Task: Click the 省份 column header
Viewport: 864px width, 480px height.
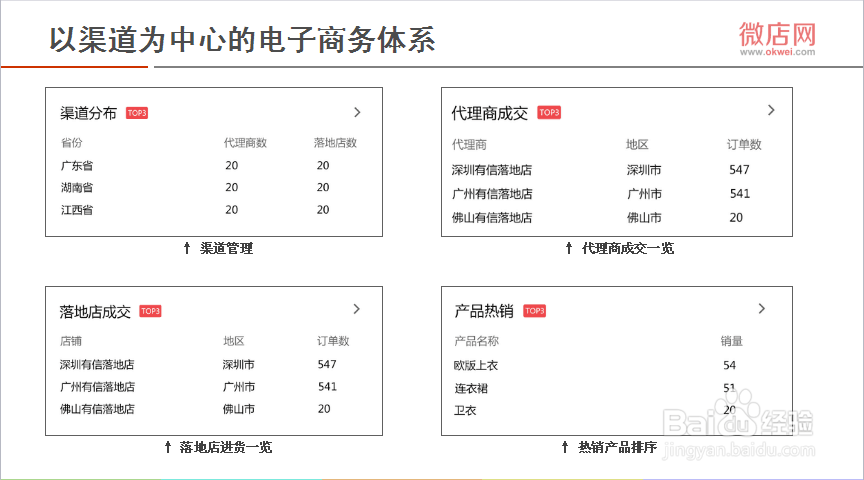Action: 72,143
